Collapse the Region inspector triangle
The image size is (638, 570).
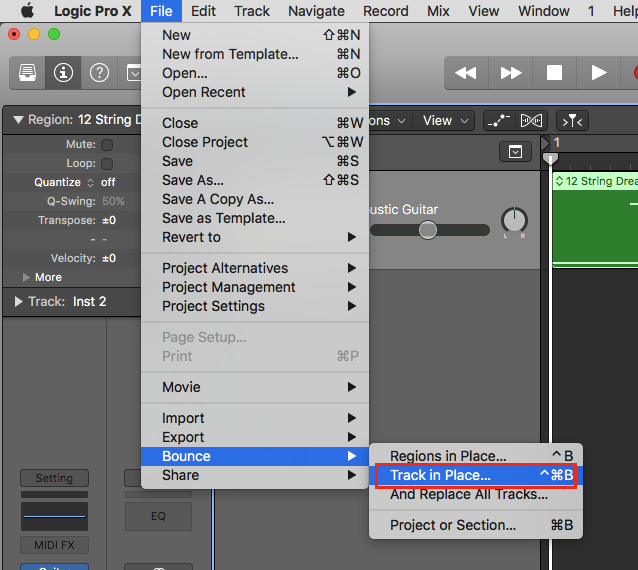pyautogui.click(x=18, y=120)
